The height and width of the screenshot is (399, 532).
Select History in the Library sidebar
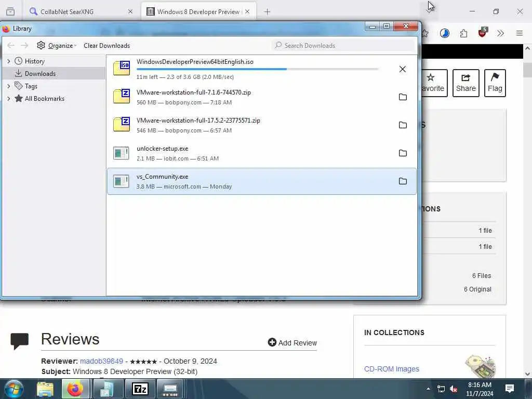pos(35,61)
